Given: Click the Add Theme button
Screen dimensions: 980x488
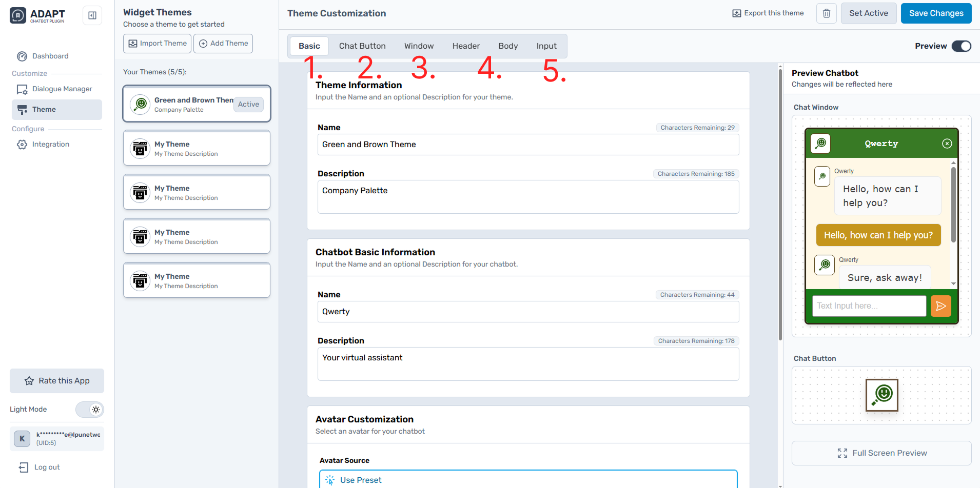Looking at the screenshot, I should (223, 44).
